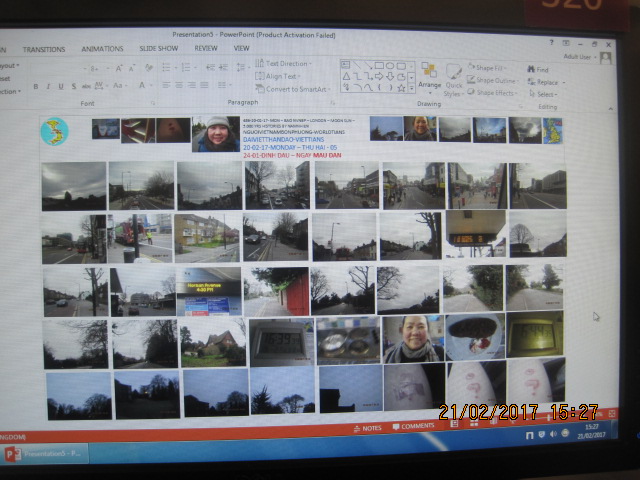Toggle Italic formatting
The height and width of the screenshot is (480, 640).
(48, 87)
